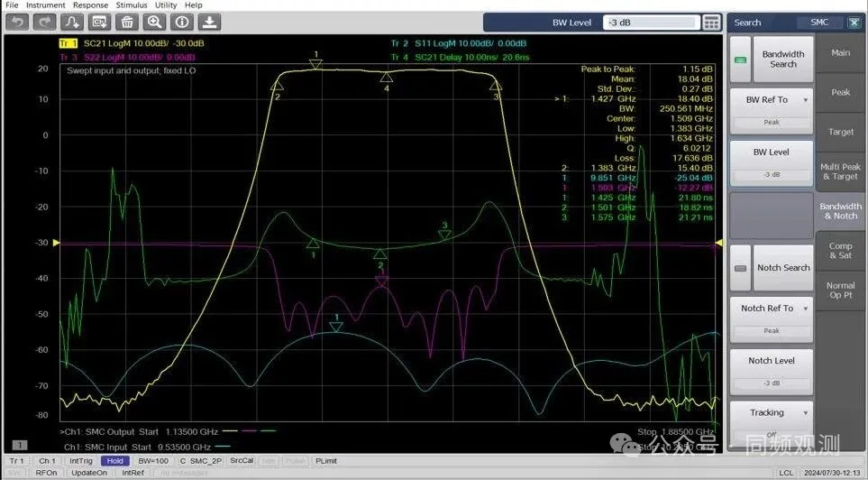This screenshot has height=480, width=868.
Task: Expand Tracking dropdown
Action: [806, 413]
